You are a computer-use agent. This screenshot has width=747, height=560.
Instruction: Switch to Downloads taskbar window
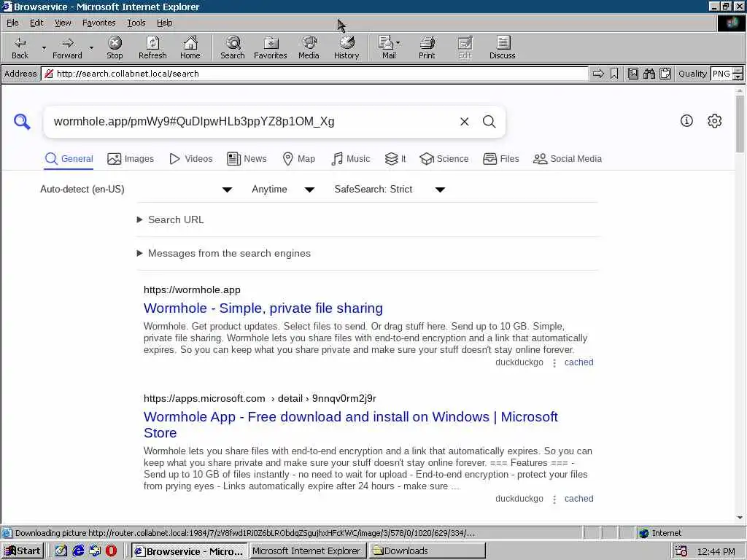427,551
